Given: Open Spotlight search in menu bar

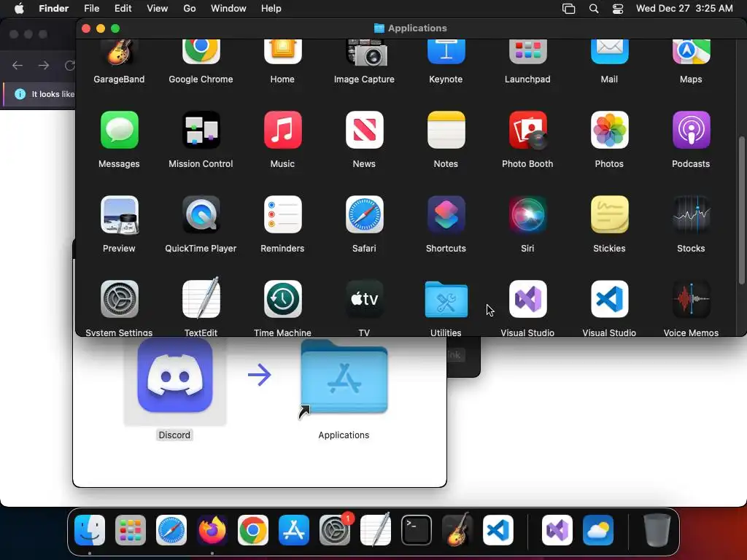Looking at the screenshot, I should click(594, 9).
